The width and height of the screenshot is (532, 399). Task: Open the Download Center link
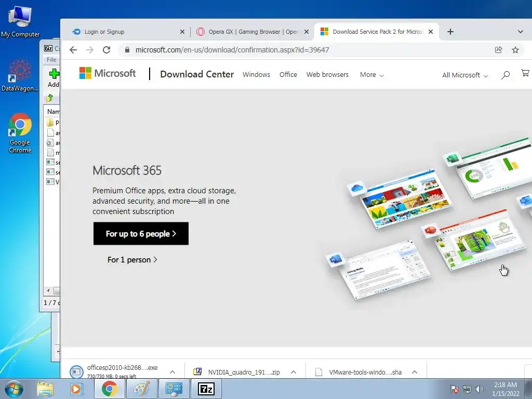click(197, 74)
